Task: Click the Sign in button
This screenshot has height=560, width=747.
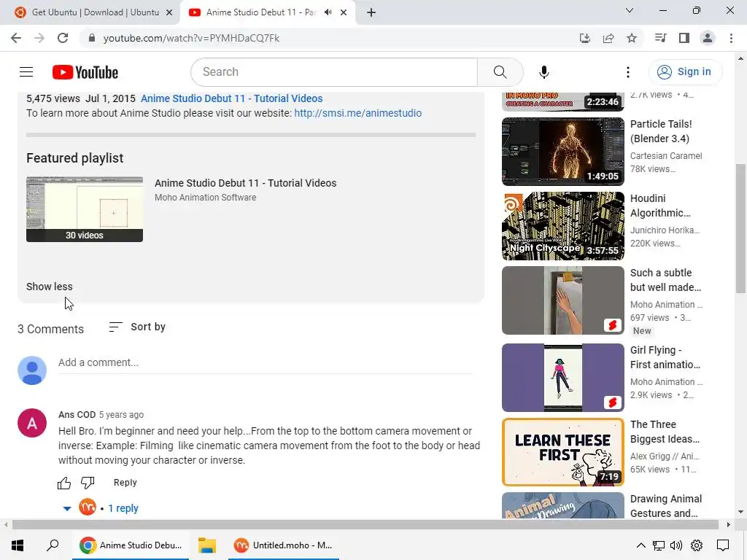Action: [684, 72]
